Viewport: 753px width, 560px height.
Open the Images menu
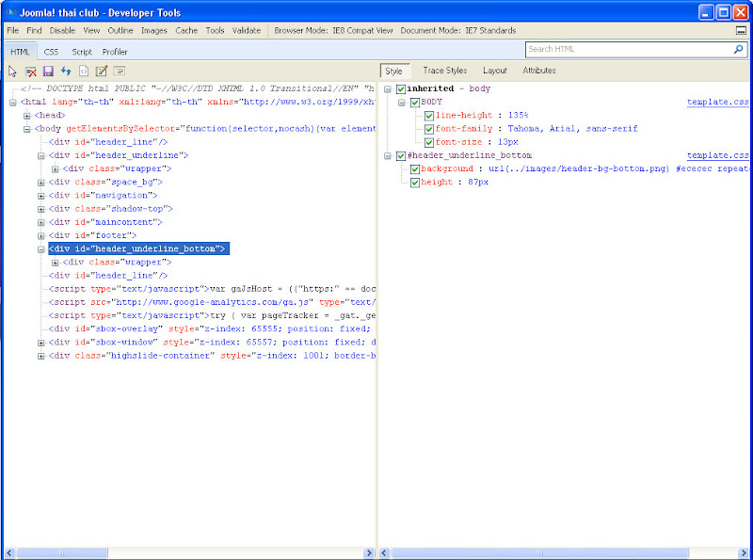click(x=154, y=30)
